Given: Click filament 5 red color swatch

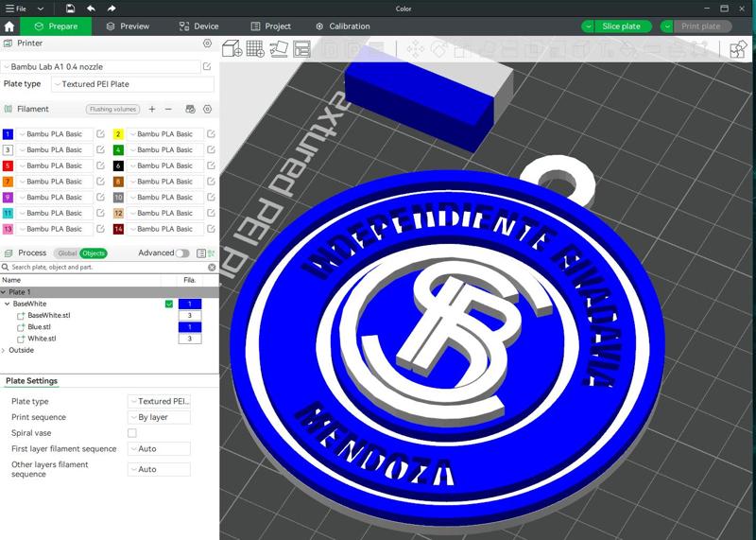Looking at the screenshot, I should pos(8,165).
